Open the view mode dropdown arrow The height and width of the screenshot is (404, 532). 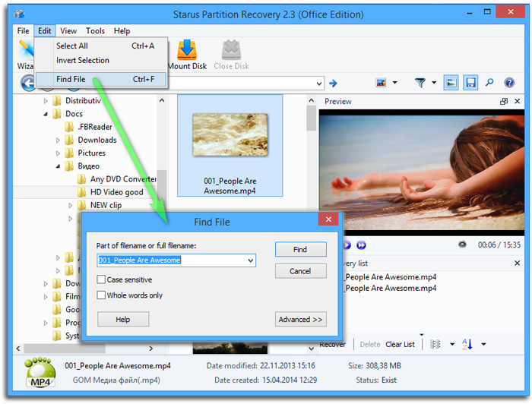coord(395,82)
